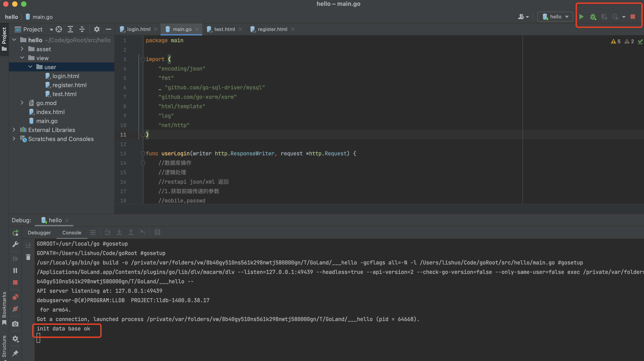Click Step Into in debug toolbar

point(119,233)
